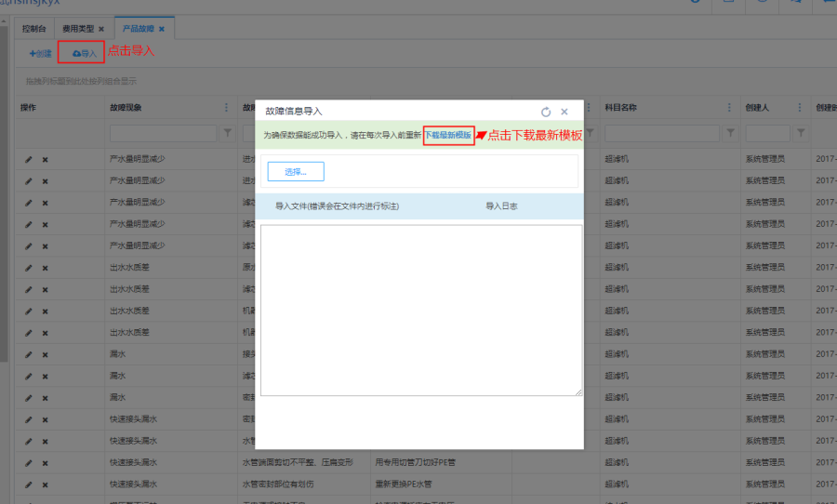
Task: Switch to the 控制台 tab
Action: (x=36, y=29)
